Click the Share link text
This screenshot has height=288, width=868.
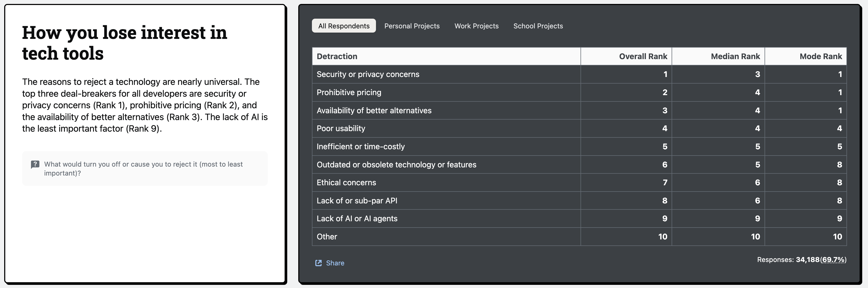coord(335,263)
